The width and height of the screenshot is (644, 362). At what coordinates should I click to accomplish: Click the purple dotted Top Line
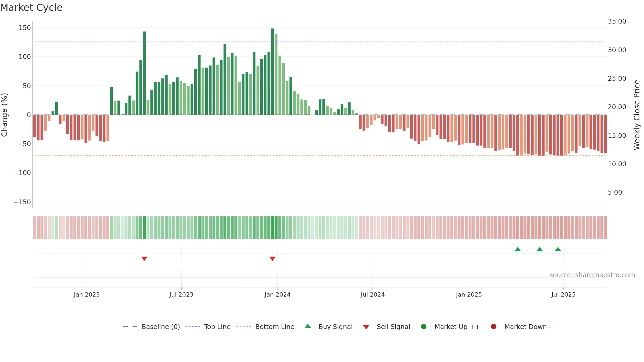point(320,42)
